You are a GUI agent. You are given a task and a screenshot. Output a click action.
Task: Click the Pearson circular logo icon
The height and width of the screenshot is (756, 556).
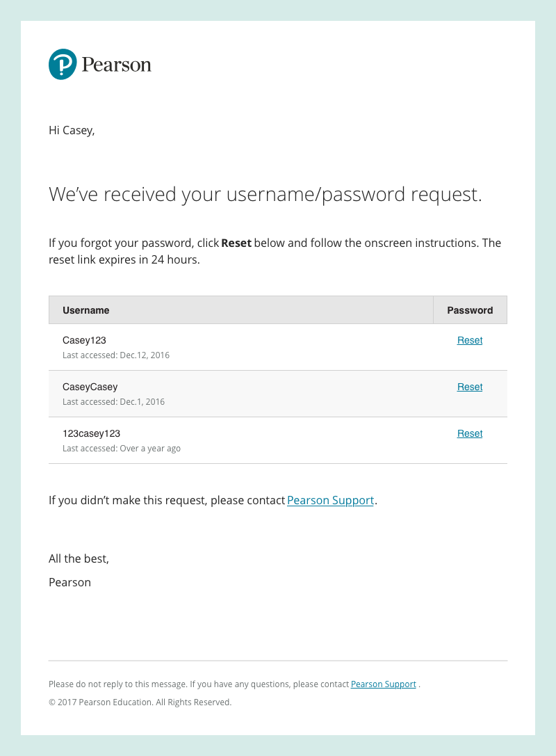tap(63, 65)
